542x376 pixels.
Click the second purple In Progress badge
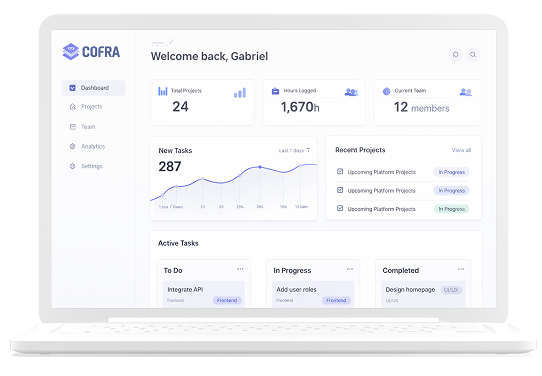tap(451, 190)
